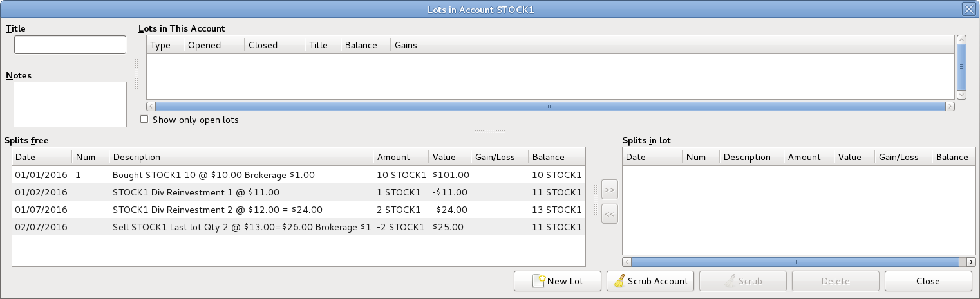Click the New Lot button

click(557, 281)
